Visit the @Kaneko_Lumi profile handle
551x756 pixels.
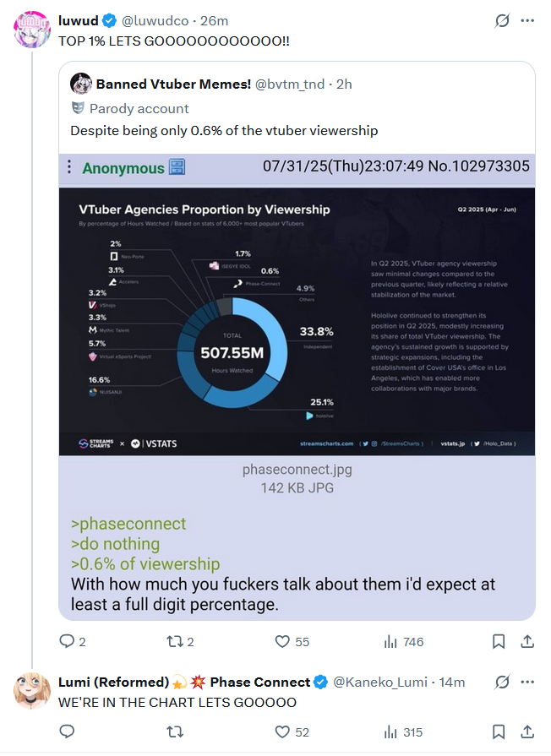[x=380, y=683]
